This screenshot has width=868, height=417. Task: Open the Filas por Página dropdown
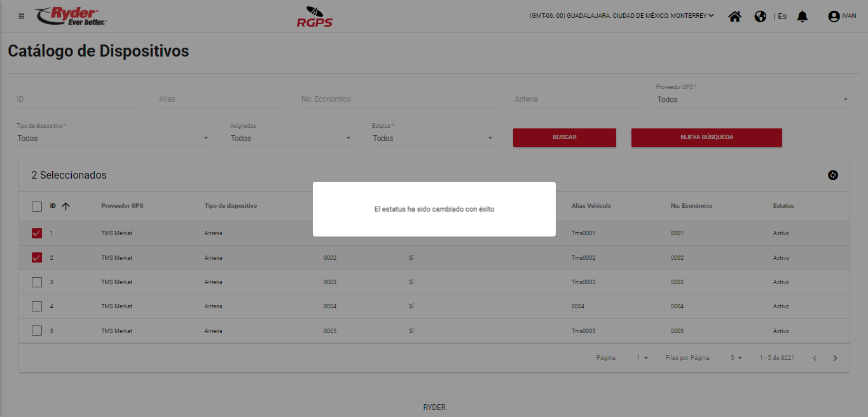[x=736, y=359]
